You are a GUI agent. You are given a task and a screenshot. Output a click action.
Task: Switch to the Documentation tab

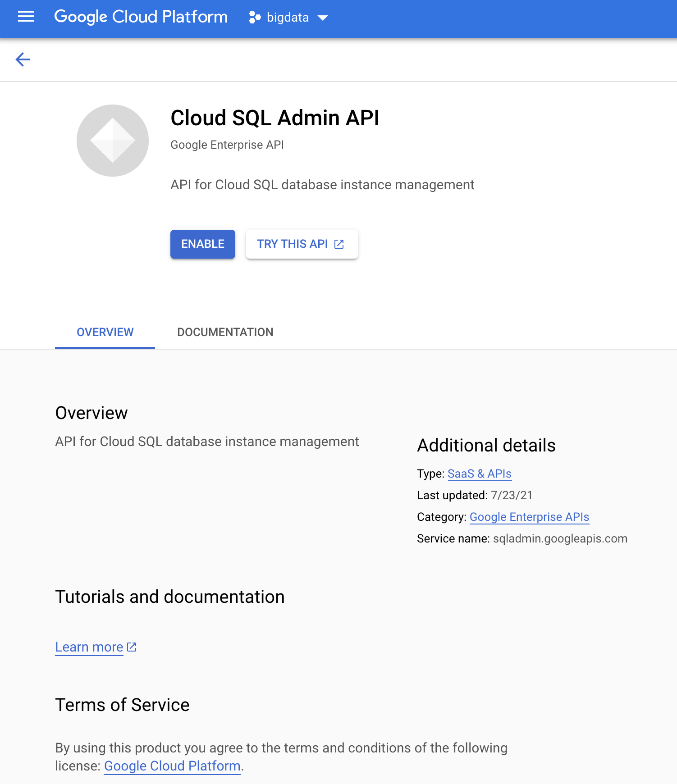[x=225, y=332]
